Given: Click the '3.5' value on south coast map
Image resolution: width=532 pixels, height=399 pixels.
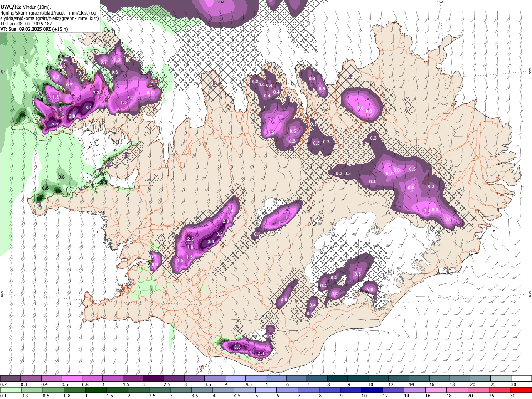Looking at the screenshot, I should coord(237,347).
